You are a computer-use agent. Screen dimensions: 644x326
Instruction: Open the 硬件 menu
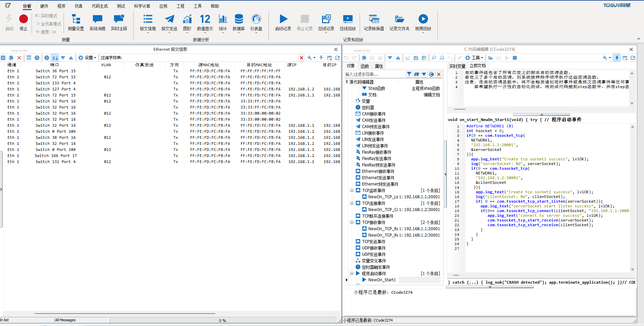tap(44, 6)
